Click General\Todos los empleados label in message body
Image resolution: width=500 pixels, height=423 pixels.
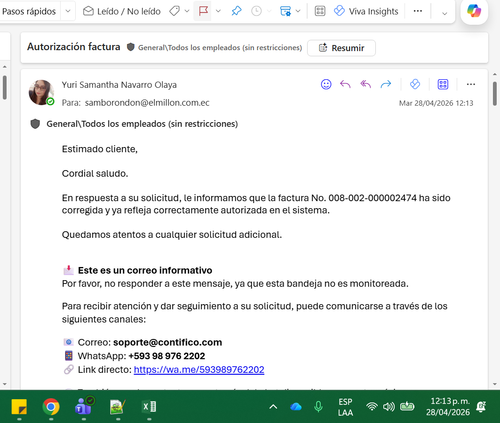tap(142, 124)
